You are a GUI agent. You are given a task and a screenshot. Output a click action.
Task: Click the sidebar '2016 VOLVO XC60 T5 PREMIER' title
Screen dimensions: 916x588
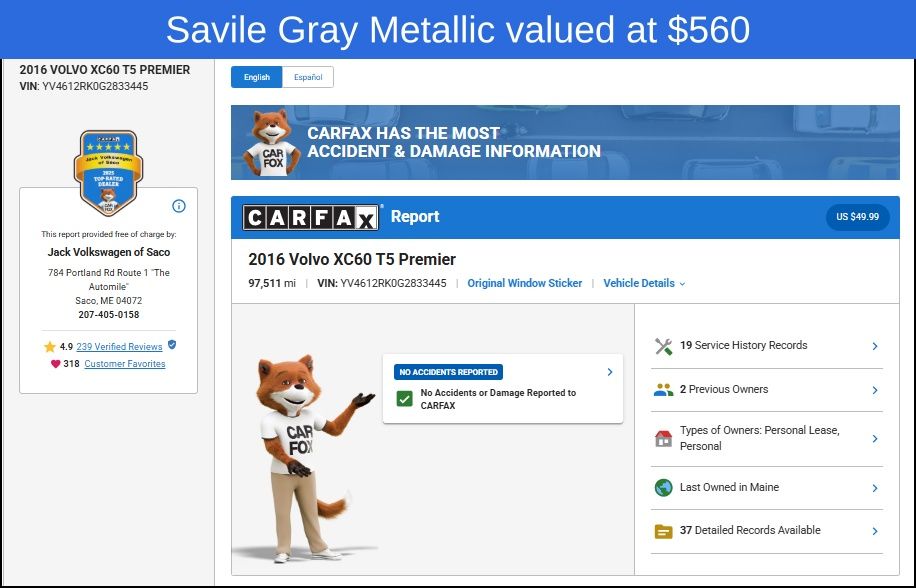pyautogui.click(x=105, y=69)
